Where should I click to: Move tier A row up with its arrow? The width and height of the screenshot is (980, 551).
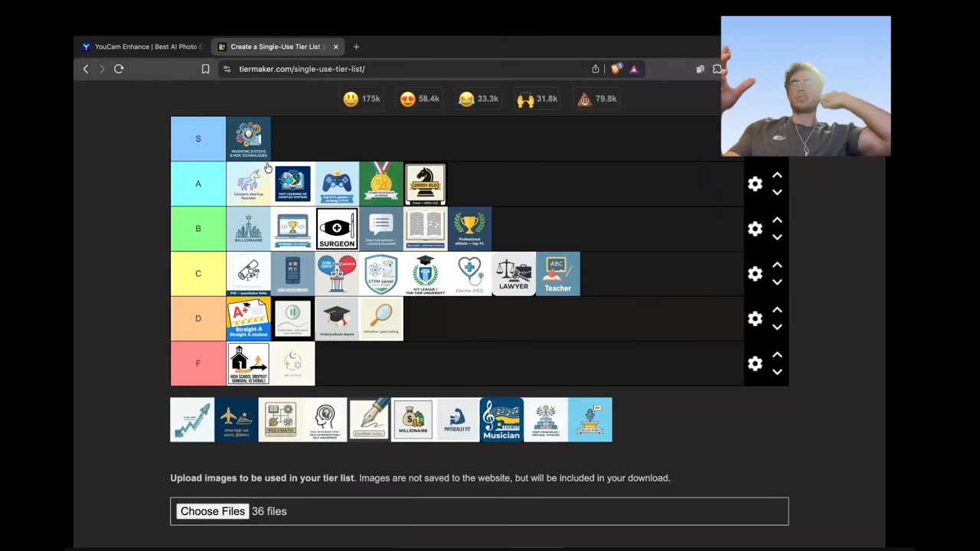click(777, 175)
